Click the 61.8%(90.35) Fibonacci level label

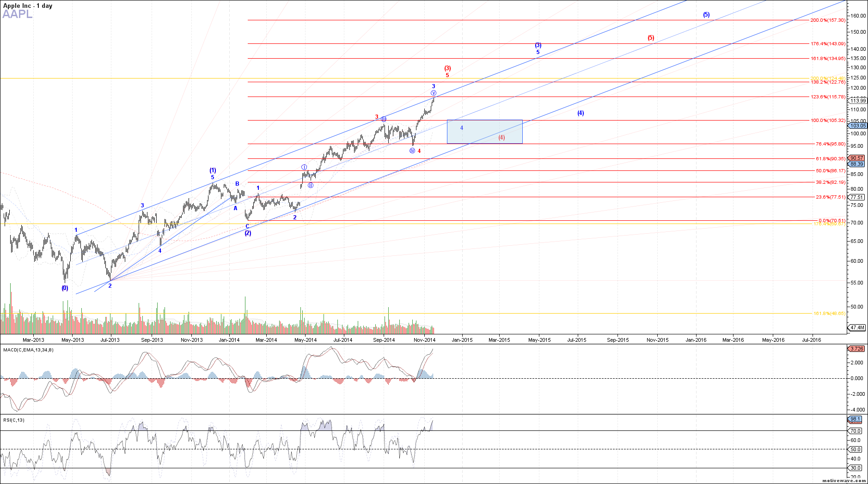click(x=830, y=159)
